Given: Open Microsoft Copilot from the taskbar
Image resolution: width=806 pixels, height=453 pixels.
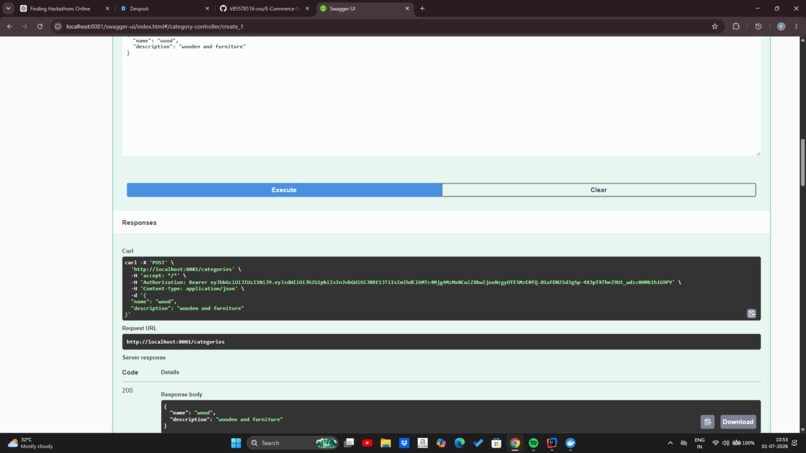Looking at the screenshot, I should (x=441, y=443).
